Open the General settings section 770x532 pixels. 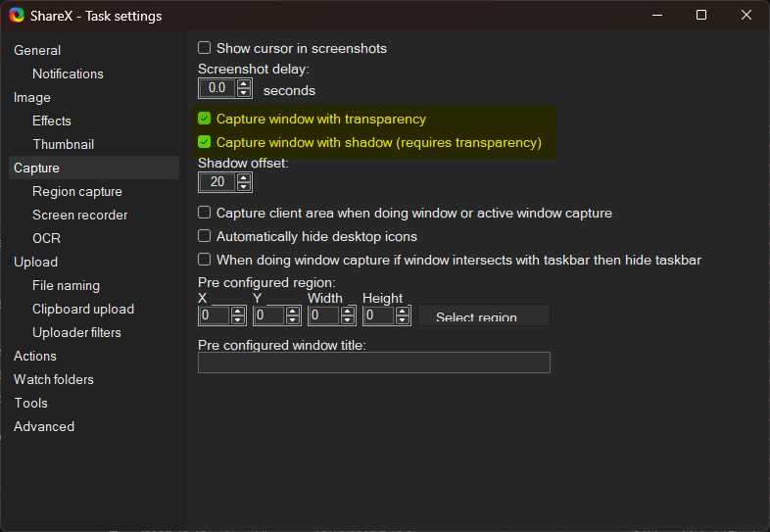[x=37, y=50]
